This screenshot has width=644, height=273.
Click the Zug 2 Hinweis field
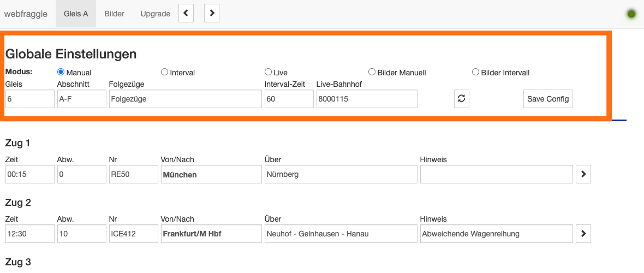tap(496, 234)
